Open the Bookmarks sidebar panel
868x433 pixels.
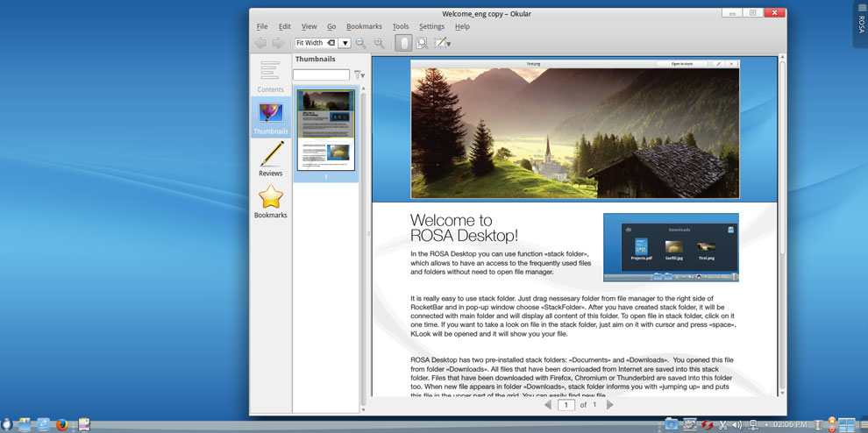[x=271, y=201]
